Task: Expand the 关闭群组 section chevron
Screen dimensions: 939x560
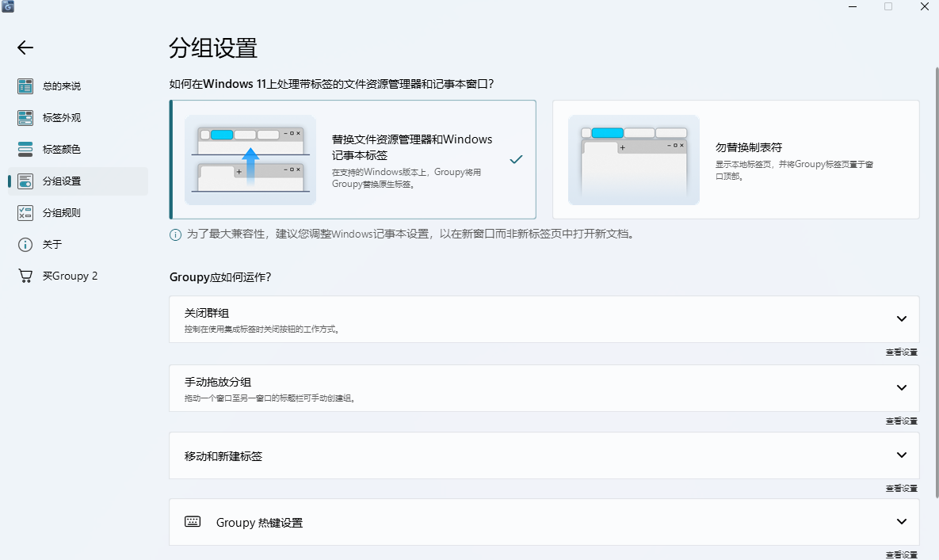Action: click(x=901, y=319)
